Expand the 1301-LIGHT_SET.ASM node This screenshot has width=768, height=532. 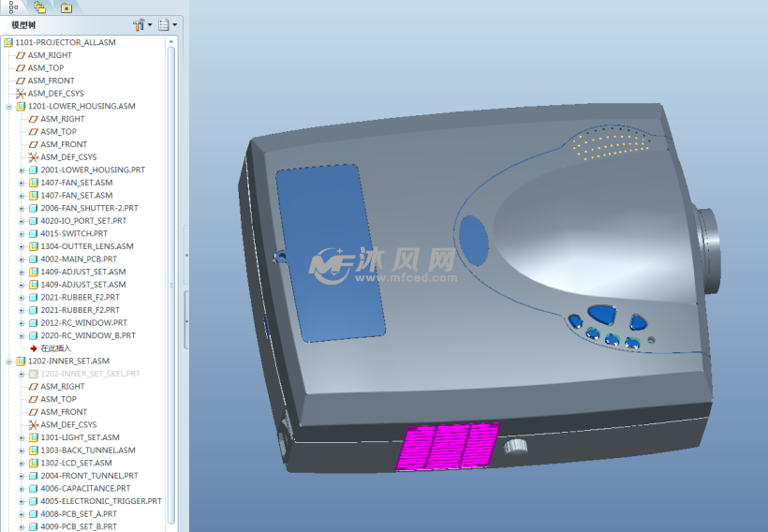click(x=21, y=437)
